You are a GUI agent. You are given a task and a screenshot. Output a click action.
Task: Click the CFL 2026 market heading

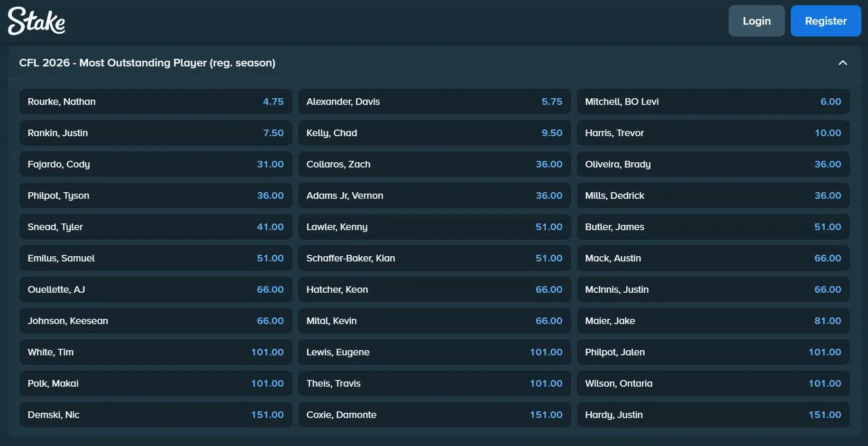[x=147, y=63]
